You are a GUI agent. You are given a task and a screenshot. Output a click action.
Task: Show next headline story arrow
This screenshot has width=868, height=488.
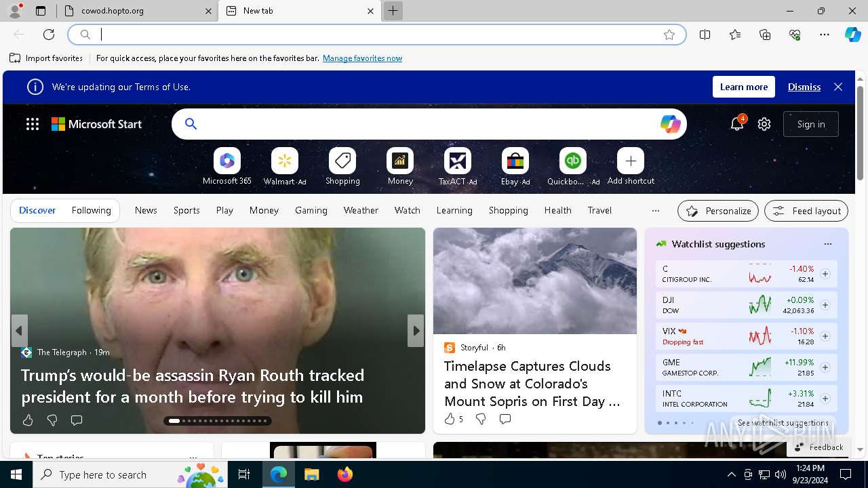(x=416, y=331)
